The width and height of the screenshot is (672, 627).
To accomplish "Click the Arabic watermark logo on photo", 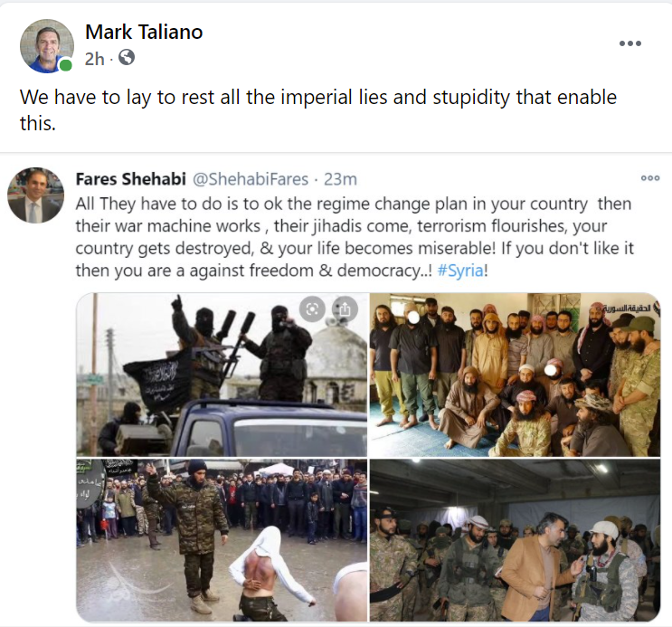I will click(x=630, y=308).
